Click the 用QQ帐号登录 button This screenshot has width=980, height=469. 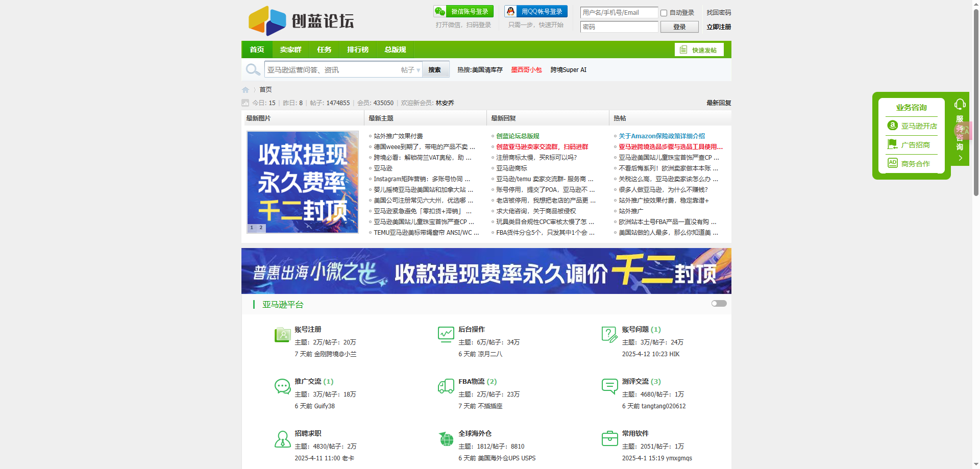535,11
